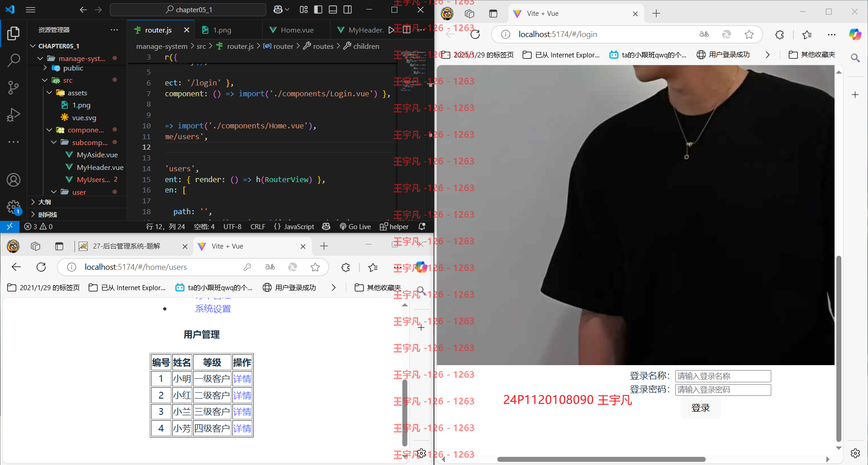Click localhost:5174/#/home/users address bar
The width and height of the screenshot is (868, 465).
136,267
